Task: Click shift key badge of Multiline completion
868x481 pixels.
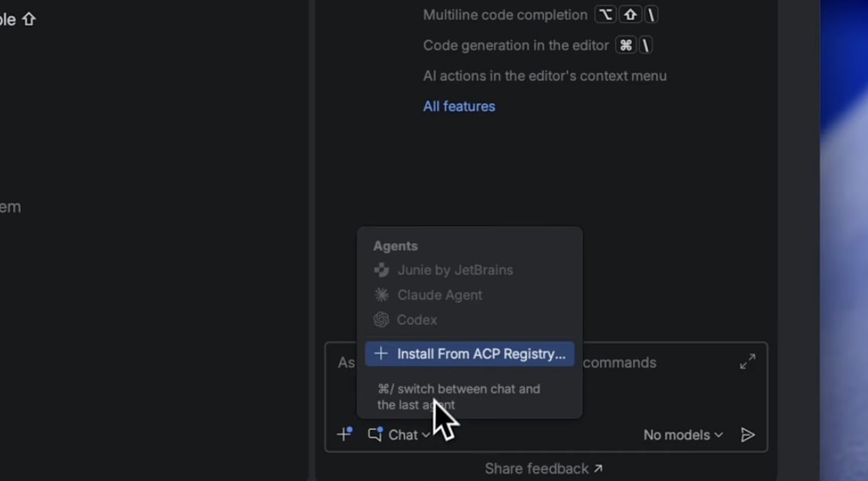Action: tap(629, 14)
